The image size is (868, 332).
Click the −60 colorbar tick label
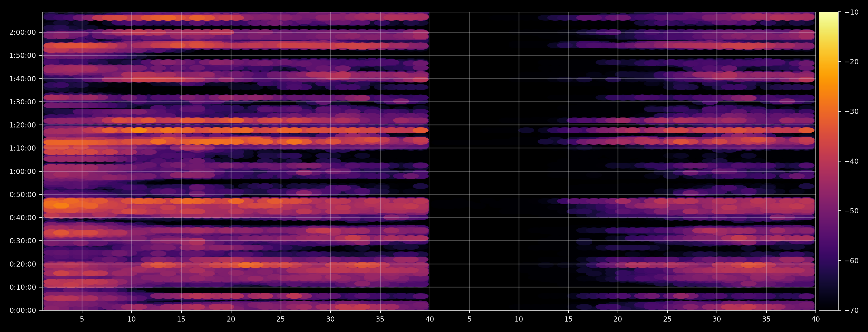851,260
